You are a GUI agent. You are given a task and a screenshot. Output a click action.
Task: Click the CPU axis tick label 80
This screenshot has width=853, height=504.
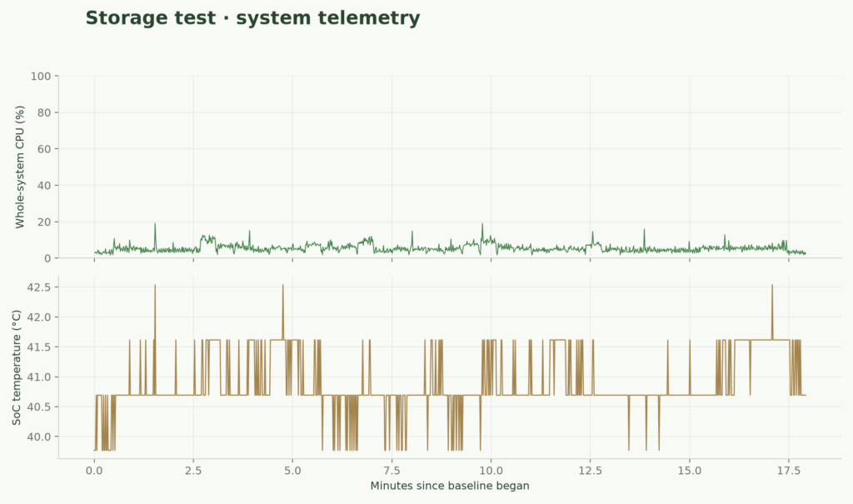(x=44, y=112)
